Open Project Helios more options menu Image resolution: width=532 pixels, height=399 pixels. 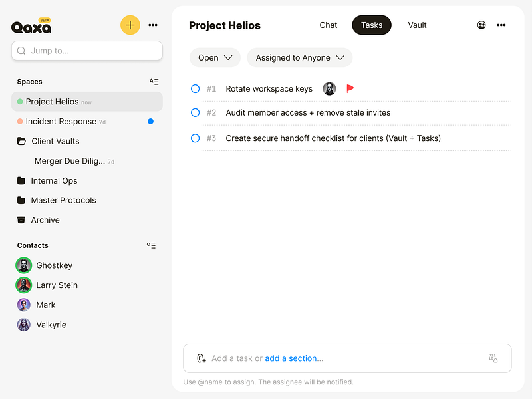pos(501,25)
